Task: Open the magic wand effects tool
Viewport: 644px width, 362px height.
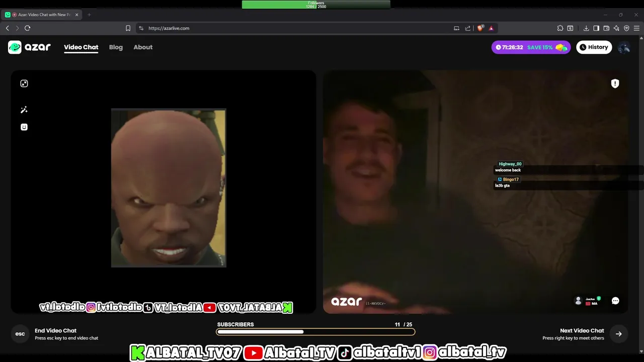Action: click(x=24, y=110)
